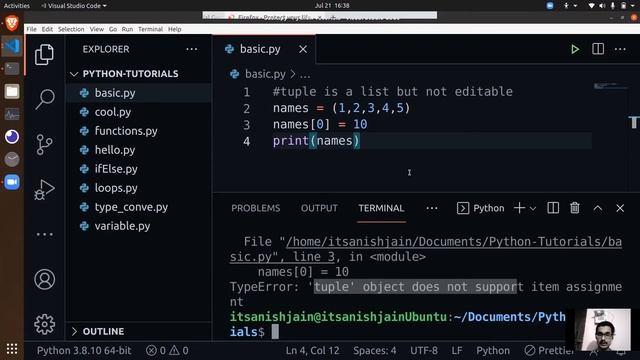Run Python file with play button
This screenshot has width=640, height=360.
tap(575, 49)
